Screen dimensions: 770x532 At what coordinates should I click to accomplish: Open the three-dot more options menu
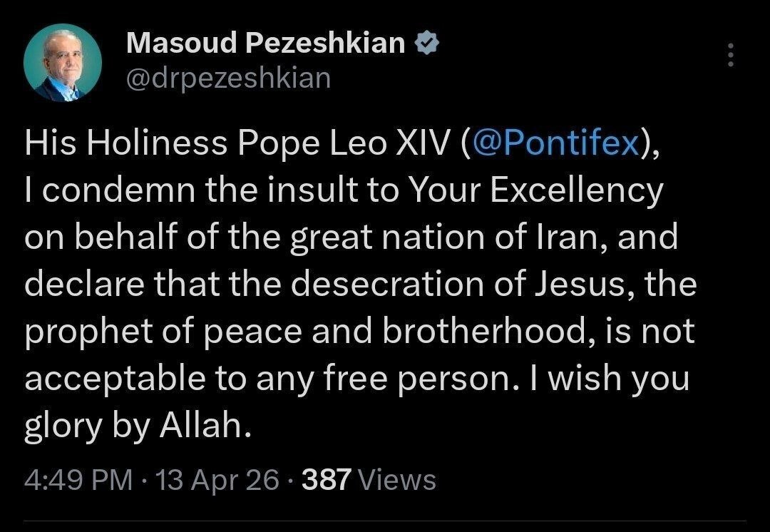(729, 55)
